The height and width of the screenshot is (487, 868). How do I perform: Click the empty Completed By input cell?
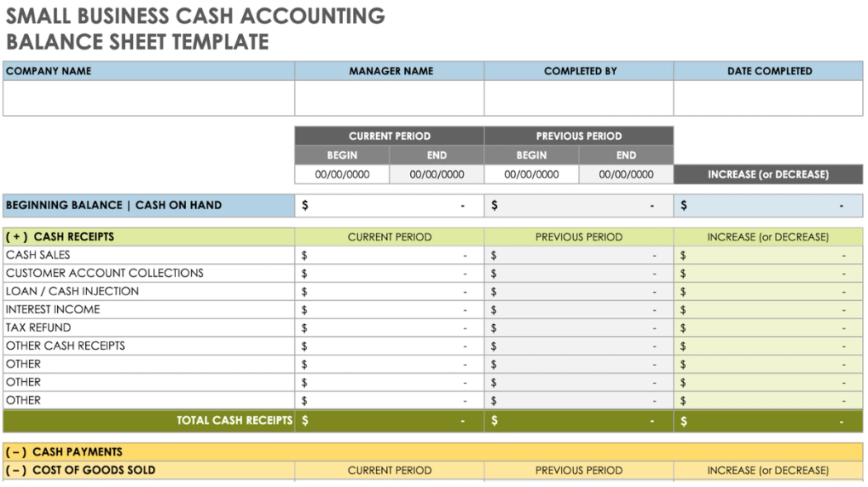579,98
